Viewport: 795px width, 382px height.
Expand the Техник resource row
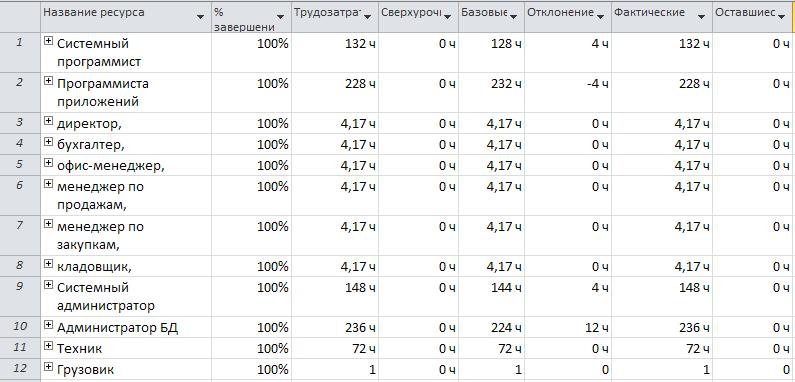pos(48,346)
